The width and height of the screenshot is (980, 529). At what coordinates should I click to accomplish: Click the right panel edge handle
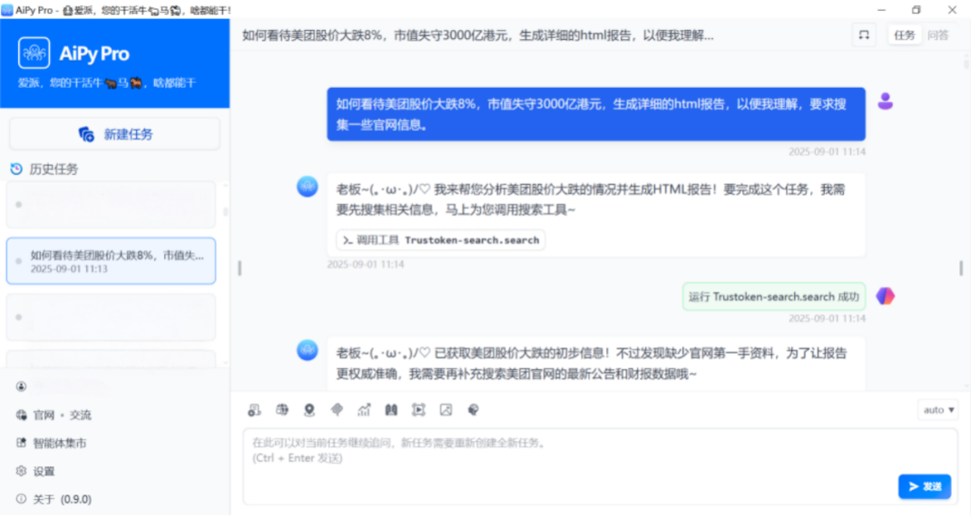pyautogui.click(x=961, y=269)
